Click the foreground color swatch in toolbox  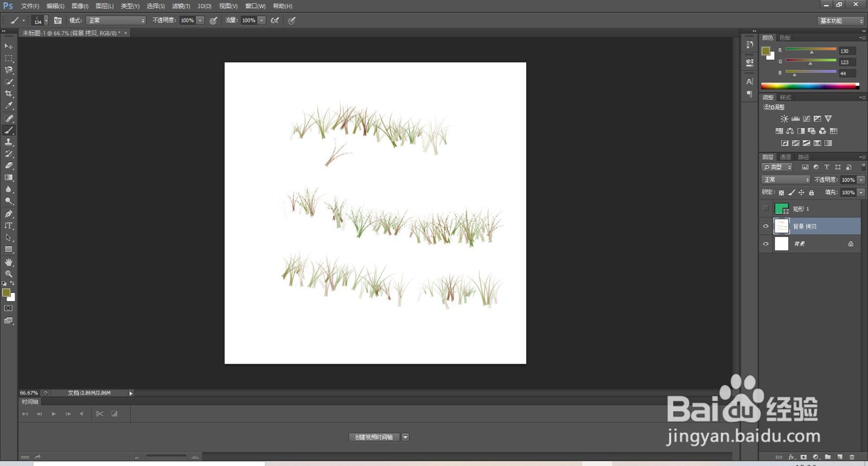pyautogui.click(x=6, y=293)
